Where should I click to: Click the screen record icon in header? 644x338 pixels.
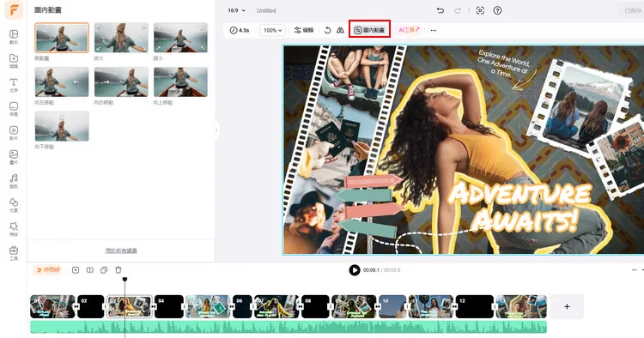click(480, 10)
